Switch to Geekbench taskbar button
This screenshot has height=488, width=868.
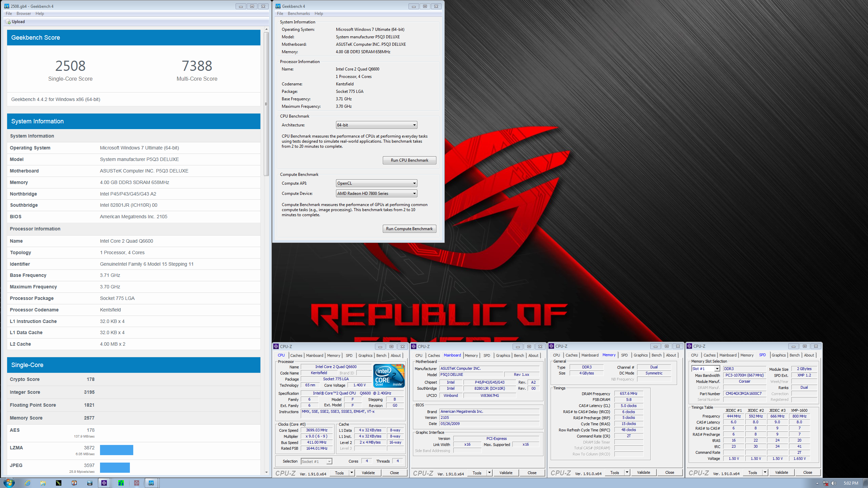[151, 483]
